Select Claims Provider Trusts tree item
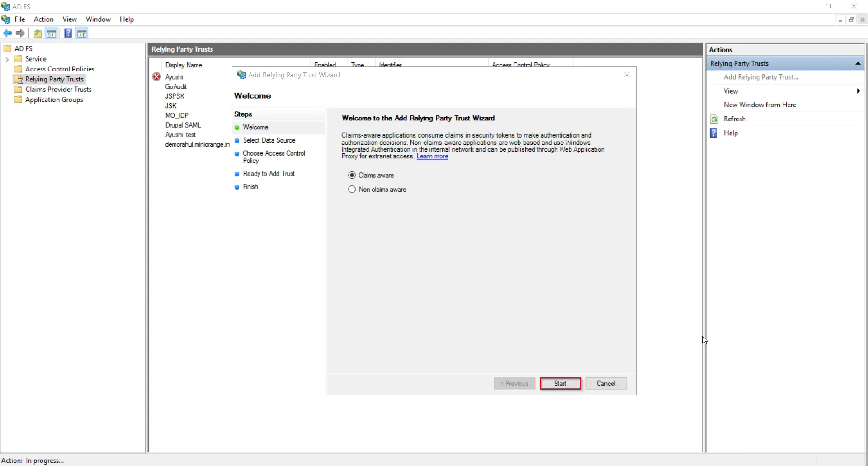This screenshot has height=466, width=868. click(58, 89)
